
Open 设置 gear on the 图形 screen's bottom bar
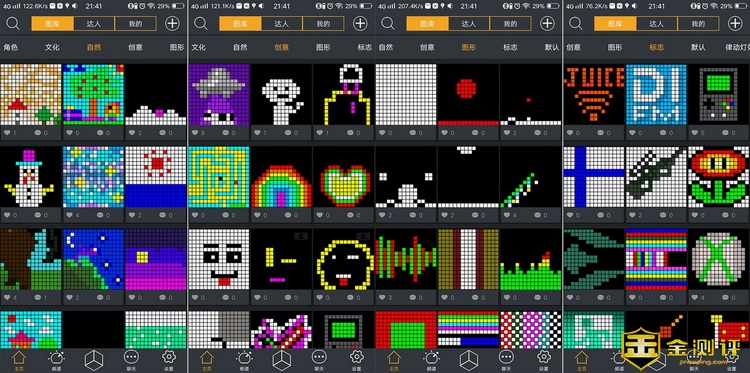544,357
